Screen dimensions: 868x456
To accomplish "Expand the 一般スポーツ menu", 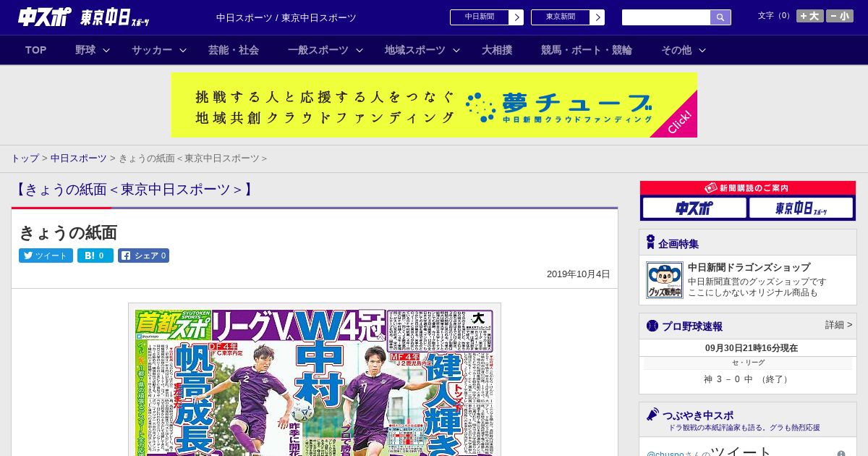I will [x=325, y=50].
